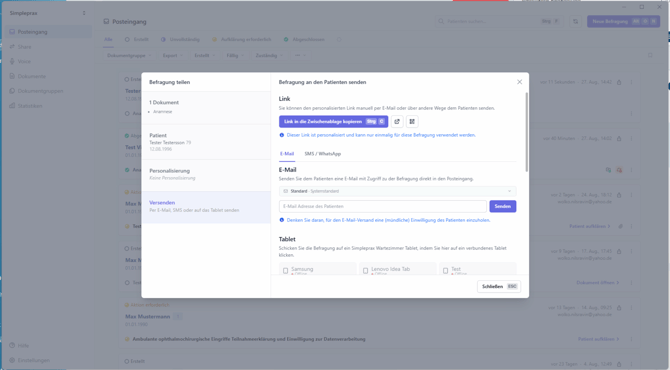This screenshot has width=670, height=370.
Task: Click lock icon on 27. Aug. 14:02 row
Action: pyautogui.click(x=619, y=138)
